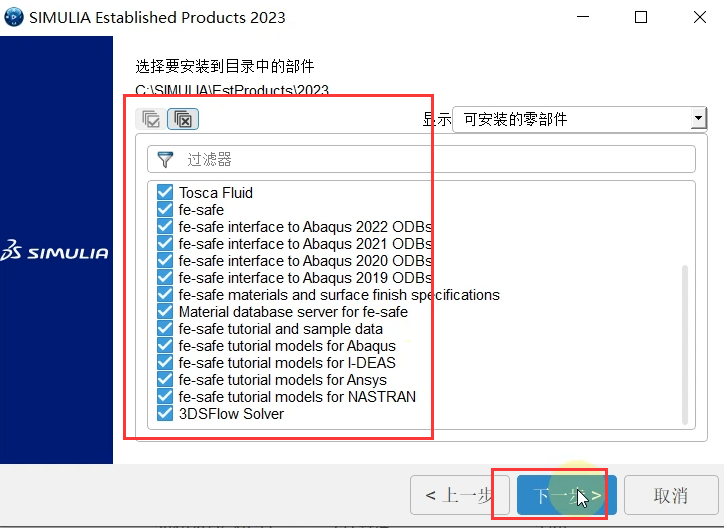Uncheck the fe-safe checkbox
Screen dimensions: 724x528
coord(165,210)
